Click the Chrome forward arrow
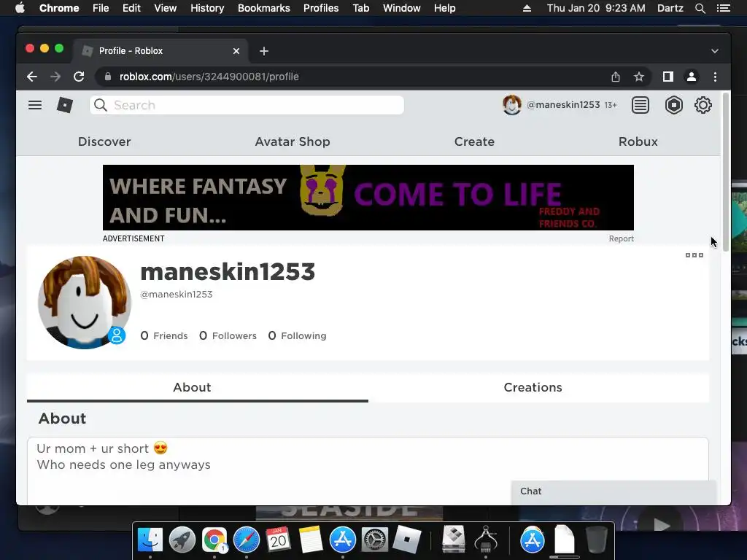Image resolution: width=747 pixels, height=560 pixels. (55, 77)
